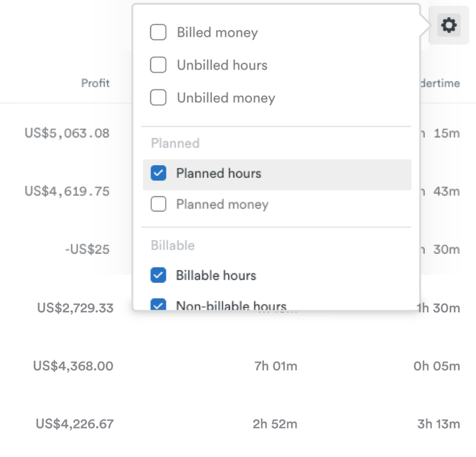Click the US$4,226.67 profit cell
Viewport: 476px width, 457px height.
(x=74, y=423)
